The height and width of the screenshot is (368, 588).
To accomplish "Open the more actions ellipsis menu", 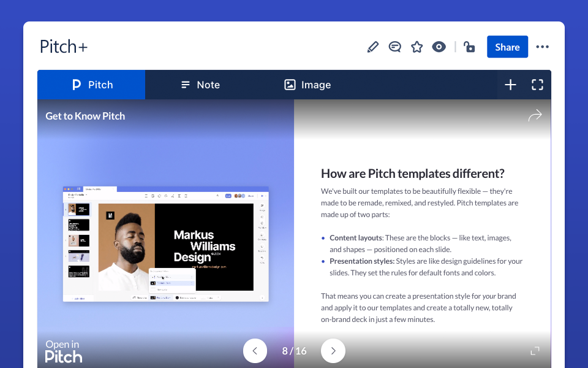I will point(542,47).
